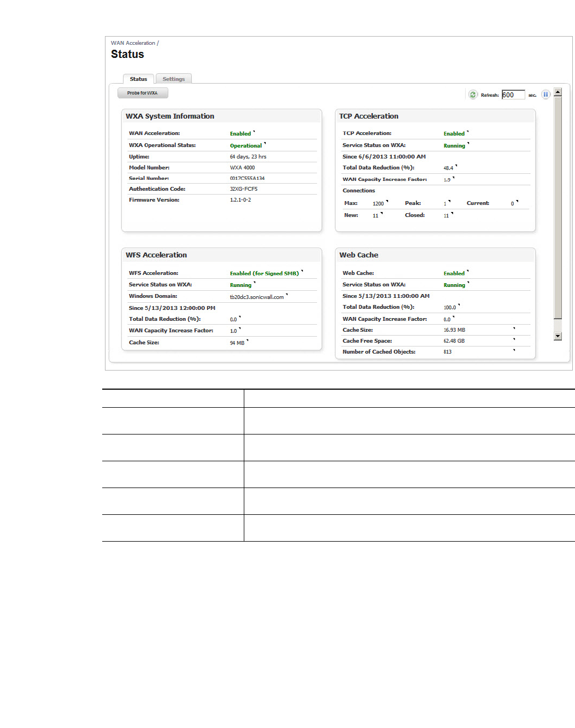Click the WAN Acceleration Enabled value

(x=240, y=134)
